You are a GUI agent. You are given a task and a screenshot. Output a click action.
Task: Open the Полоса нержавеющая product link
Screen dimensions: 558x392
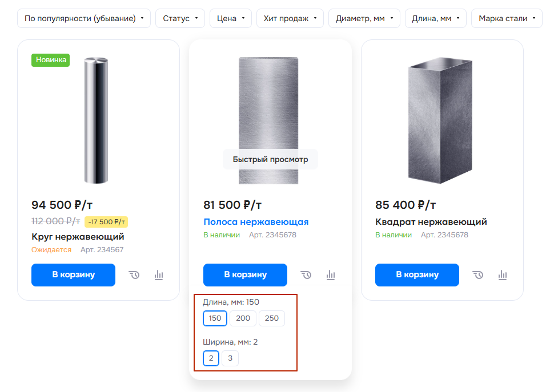coord(256,222)
